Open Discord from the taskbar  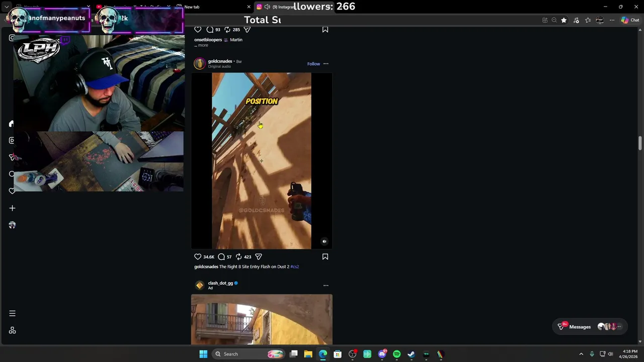coord(382,354)
